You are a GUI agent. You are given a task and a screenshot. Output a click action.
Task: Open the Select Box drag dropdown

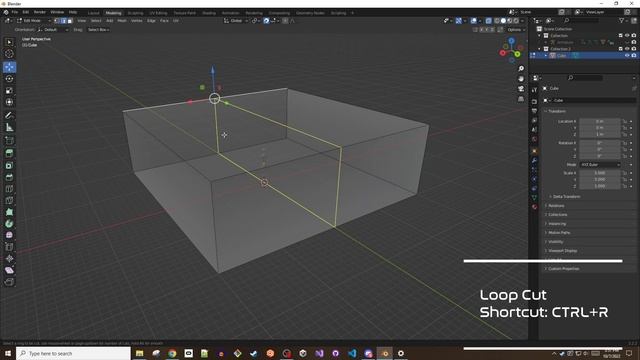tap(98, 30)
